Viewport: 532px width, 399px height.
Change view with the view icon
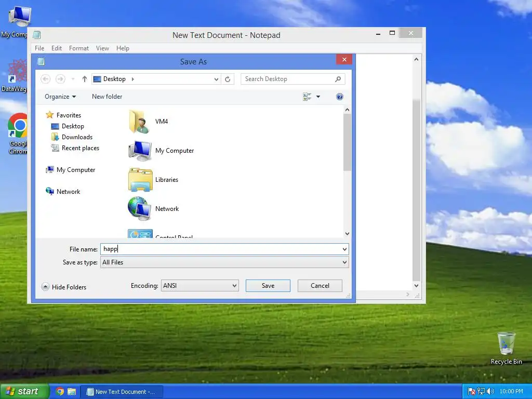307,97
